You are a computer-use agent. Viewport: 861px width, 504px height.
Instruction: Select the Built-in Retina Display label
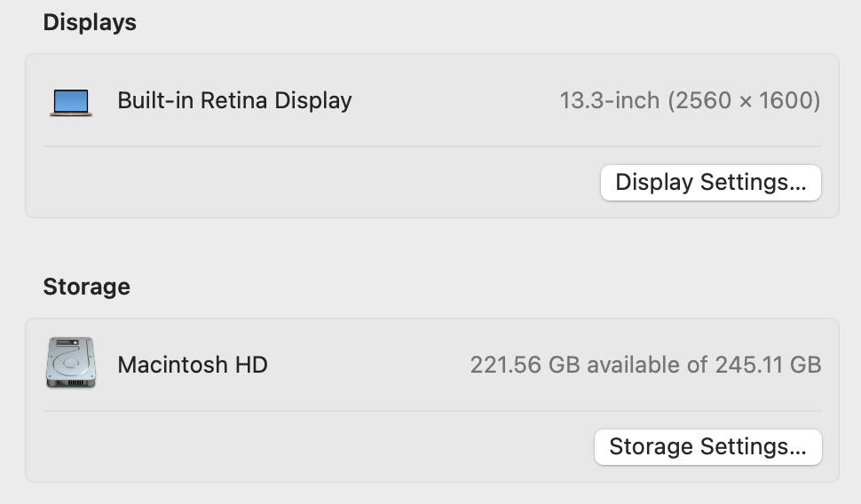click(x=234, y=101)
